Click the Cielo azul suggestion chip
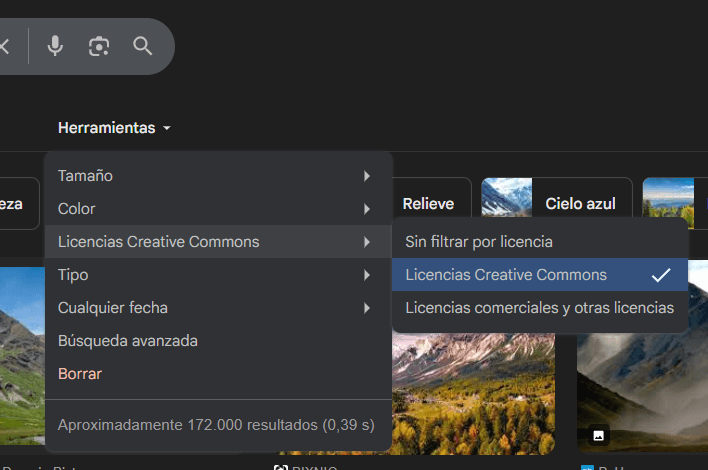 (x=557, y=199)
